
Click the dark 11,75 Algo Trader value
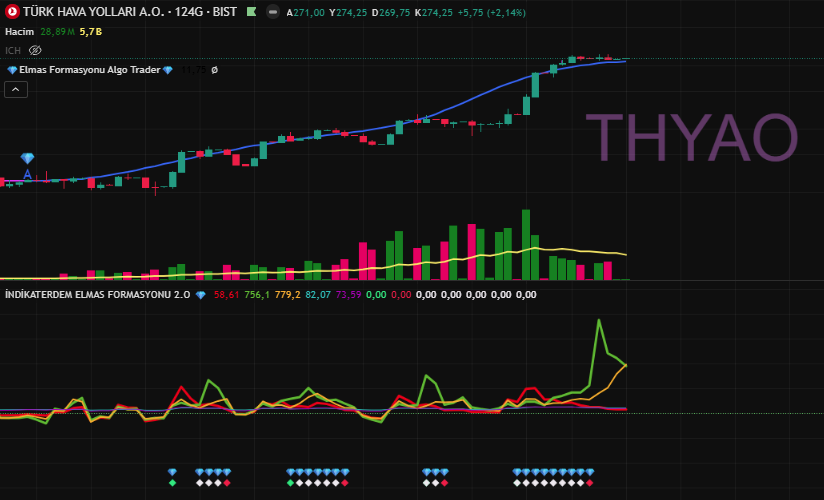193,70
